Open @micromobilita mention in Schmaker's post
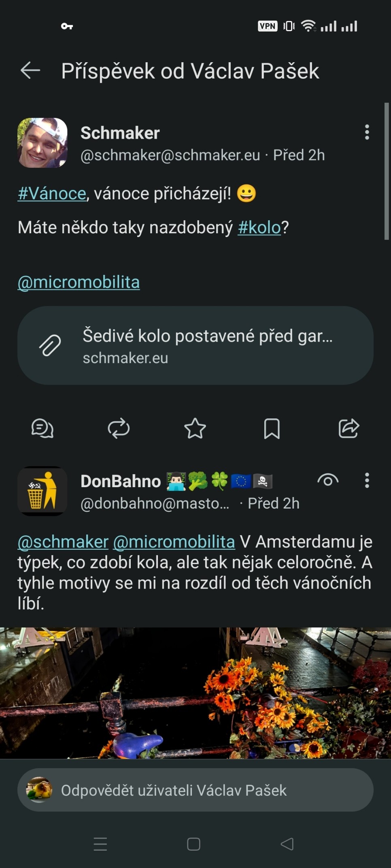 click(x=79, y=282)
